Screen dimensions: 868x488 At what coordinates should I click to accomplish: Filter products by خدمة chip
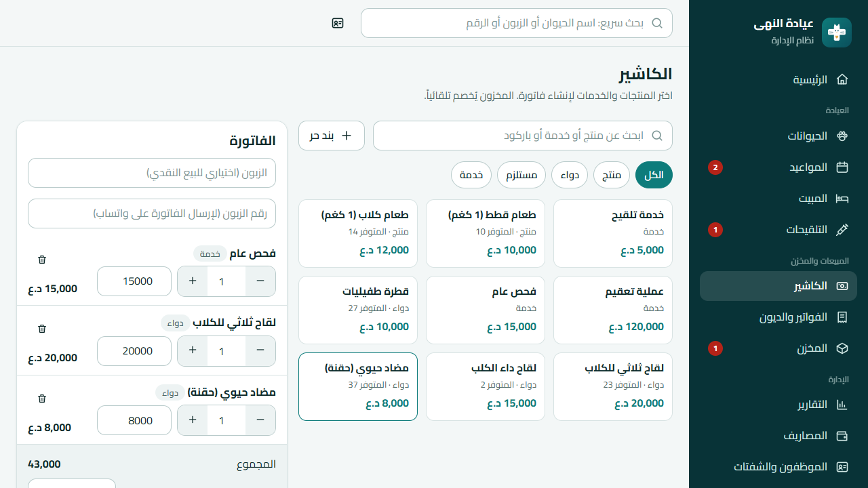point(471,175)
